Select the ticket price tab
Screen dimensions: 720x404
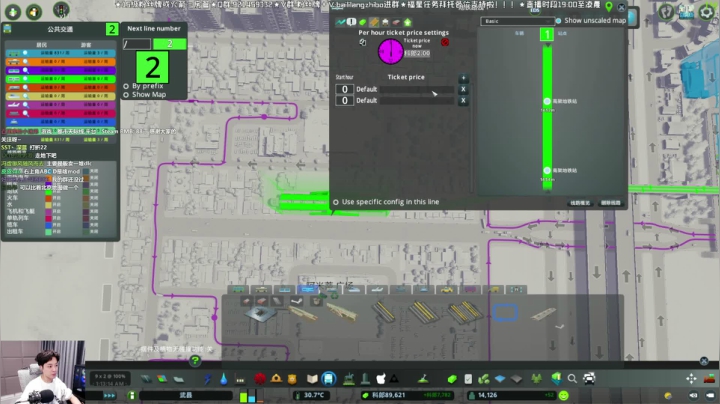coord(374,22)
